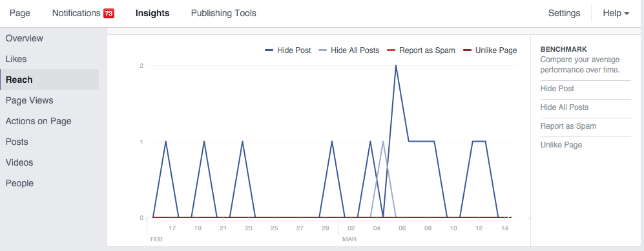Screen dimensions: 644x251
Task: Open Settings in the top bar
Action: [x=564, y=13]
